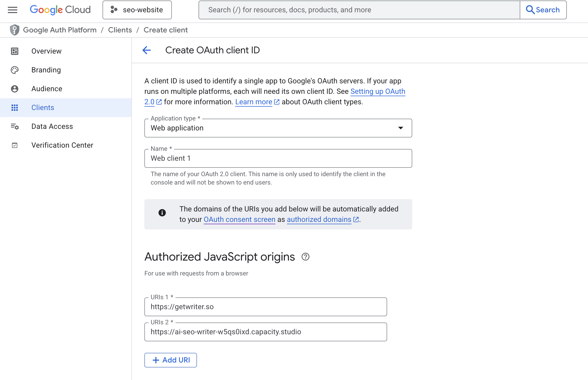Click the Google Cloud logo
This screenshot has height=380, width=588.
point(60,10)
